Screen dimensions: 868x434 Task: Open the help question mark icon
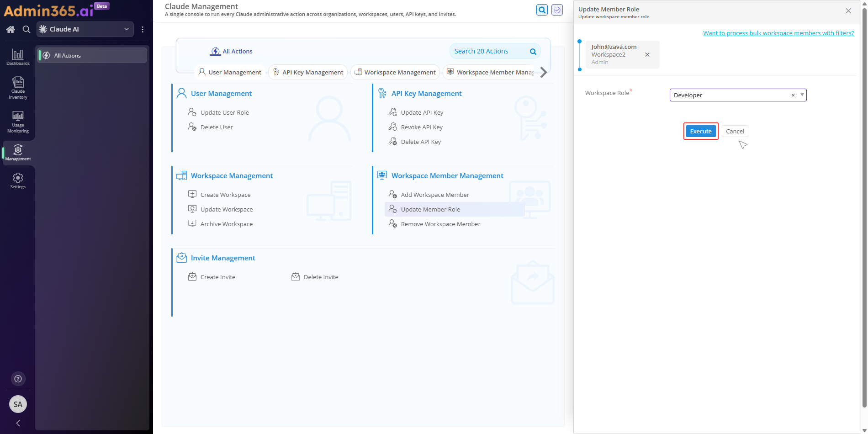point(18,379)
